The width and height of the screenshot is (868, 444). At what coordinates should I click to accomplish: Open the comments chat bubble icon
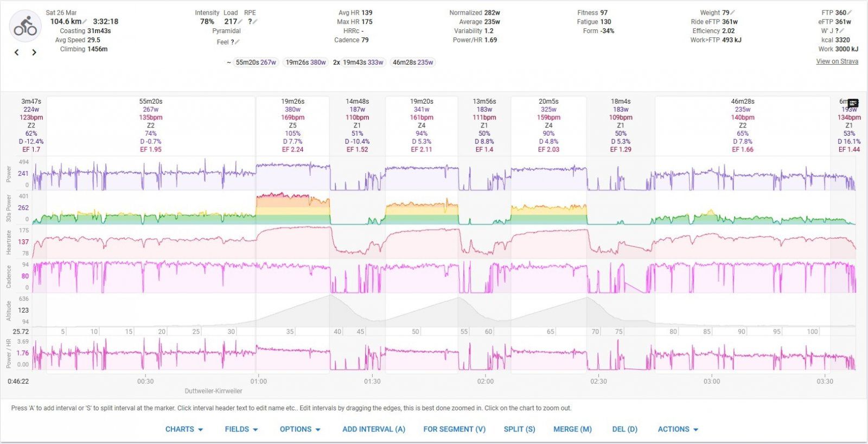[853, 103]
